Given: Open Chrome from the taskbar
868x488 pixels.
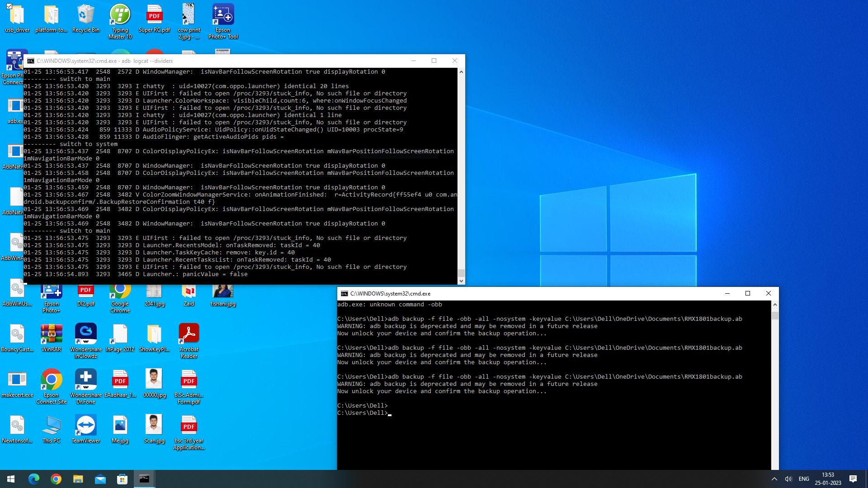Looking at the screenshot, I should [56, 479].
